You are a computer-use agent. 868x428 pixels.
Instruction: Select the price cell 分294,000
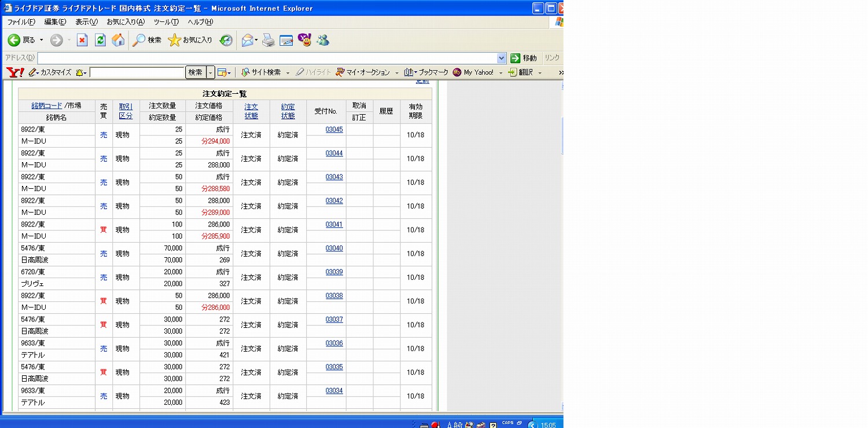[215, 141]
